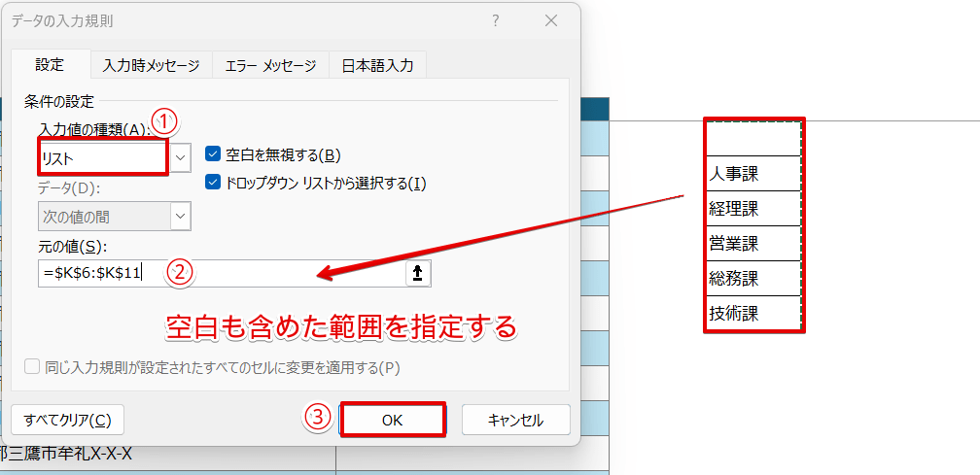
Task: Check the 同じ入力規則 apply-to-all checkbox
Action: pos(32,367)
